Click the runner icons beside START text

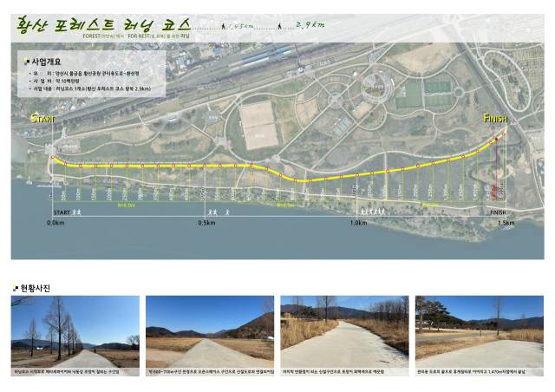(78, 212)
